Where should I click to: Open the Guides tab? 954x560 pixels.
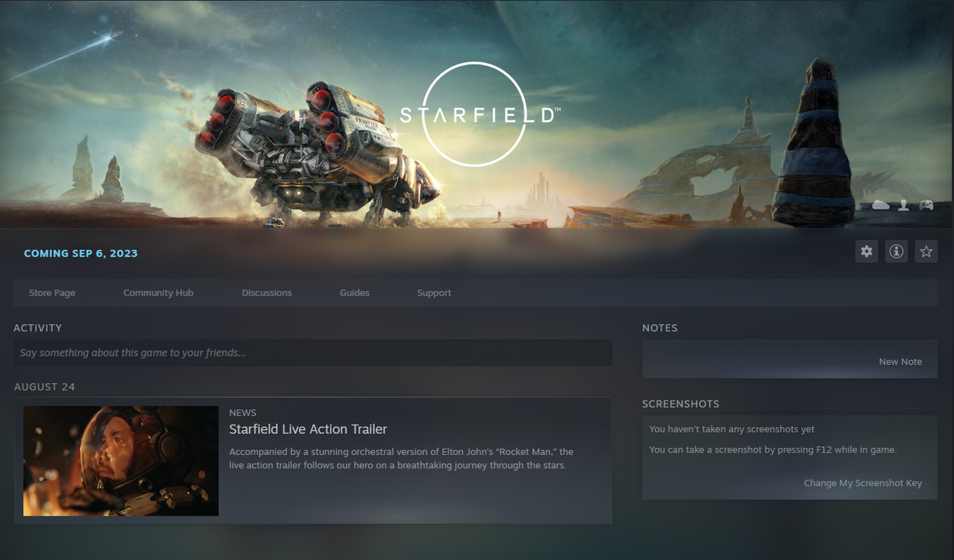click(x=355, y=293)
